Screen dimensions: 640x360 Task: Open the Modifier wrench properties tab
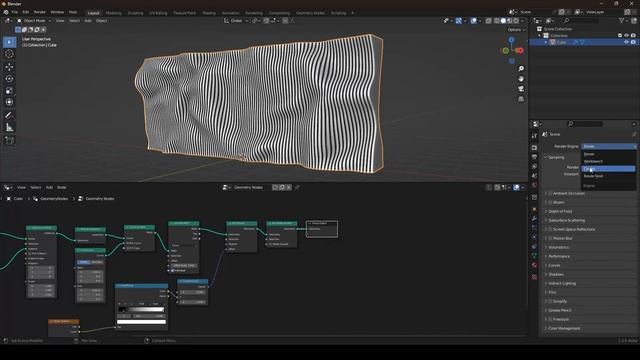tap(534, 219)
